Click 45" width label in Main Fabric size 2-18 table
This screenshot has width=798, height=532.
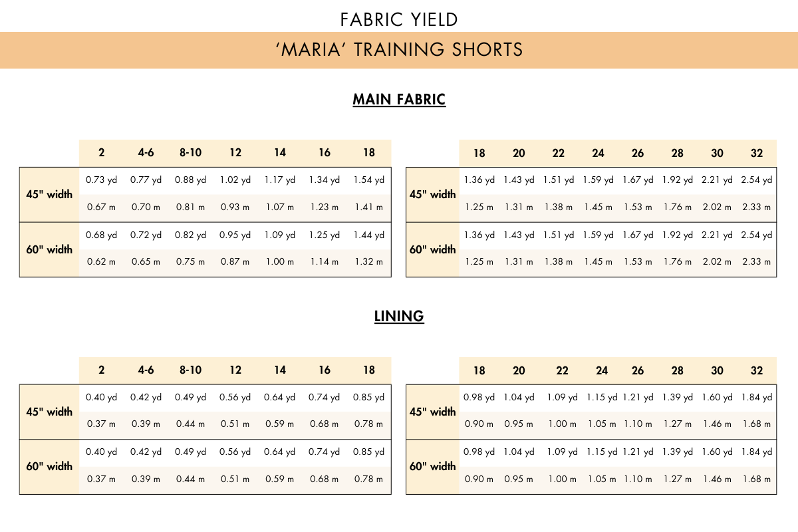49,195
